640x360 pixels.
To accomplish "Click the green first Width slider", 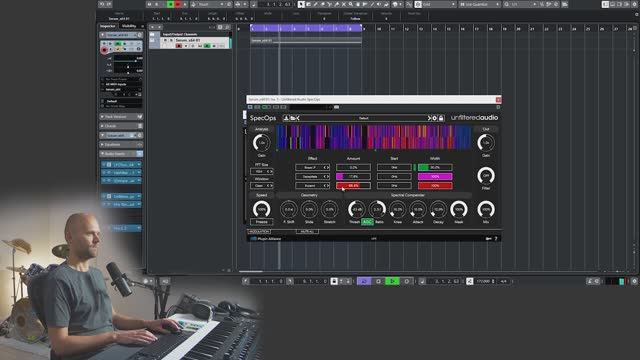I will click(x=435, y=167).
